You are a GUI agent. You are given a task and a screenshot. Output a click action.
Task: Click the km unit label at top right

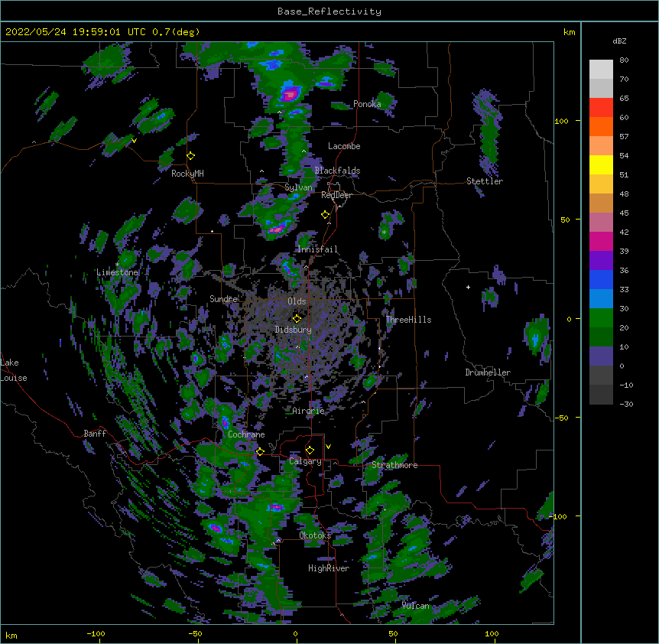[569, 32]
